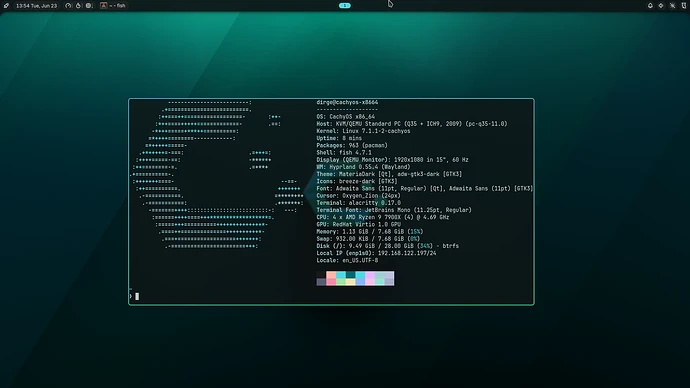The height and width of the screenshot is (388, 690).
Task: Click the dirge@cachyos-x8664 header text
Action: 347,102
